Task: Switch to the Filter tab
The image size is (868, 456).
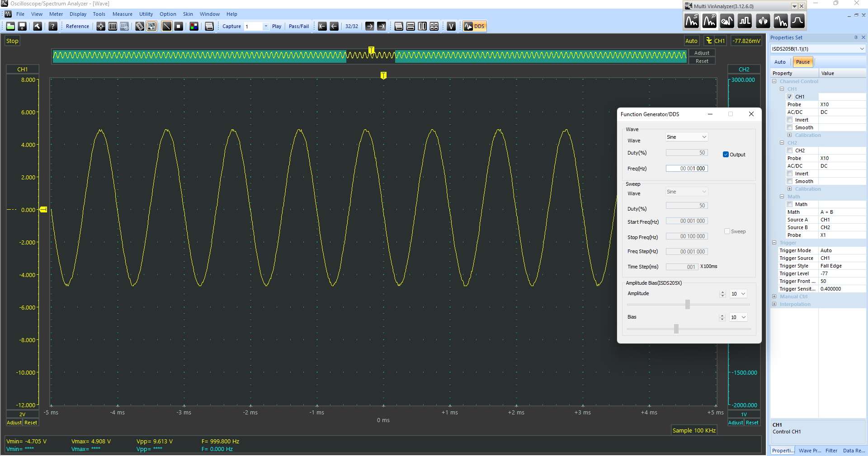Action: point(831,451)
